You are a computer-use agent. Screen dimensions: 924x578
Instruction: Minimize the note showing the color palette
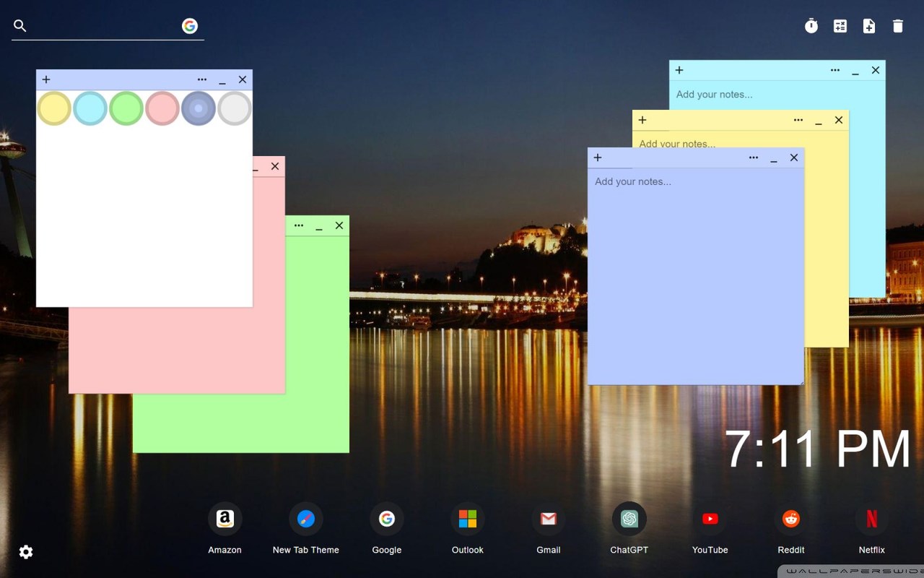(x=222, y=80)
